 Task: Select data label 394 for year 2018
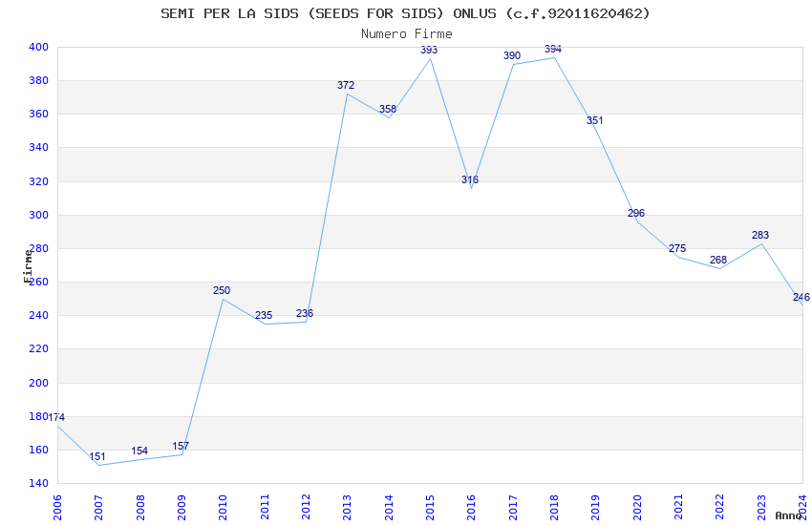point(553,49)
